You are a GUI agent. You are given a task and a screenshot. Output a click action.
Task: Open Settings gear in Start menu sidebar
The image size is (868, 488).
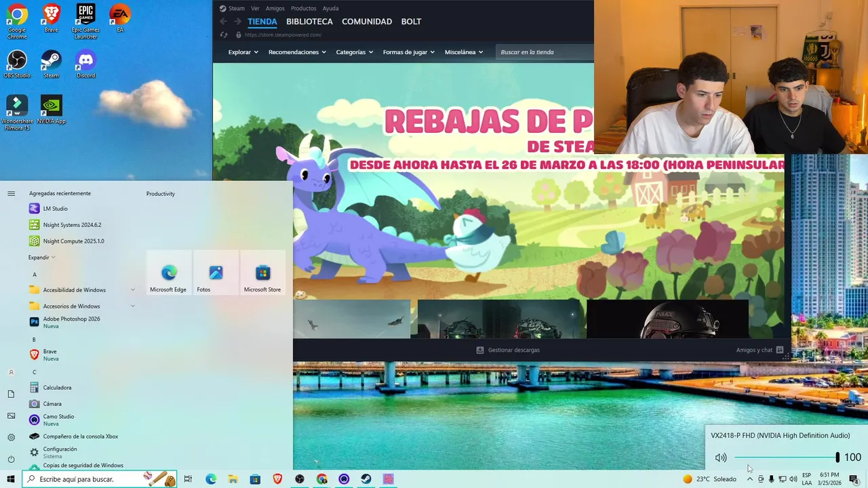pyautogui.click(x=11, y=437)
